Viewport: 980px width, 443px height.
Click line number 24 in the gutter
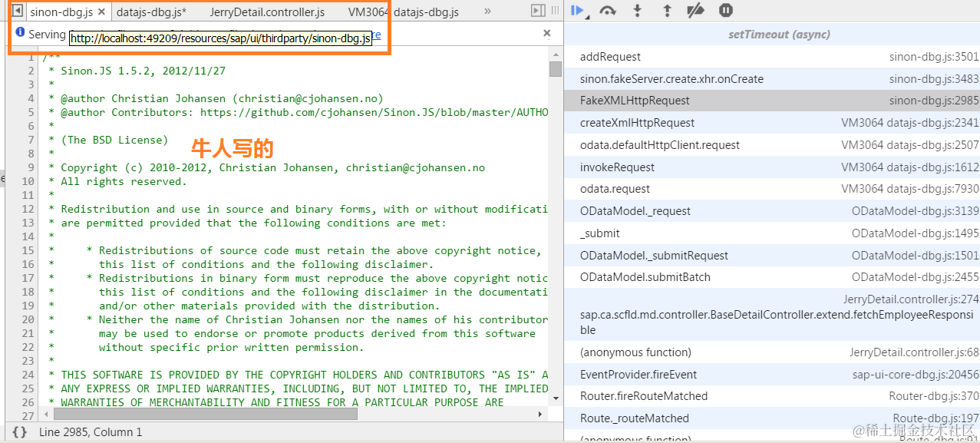tap(28, 375)
